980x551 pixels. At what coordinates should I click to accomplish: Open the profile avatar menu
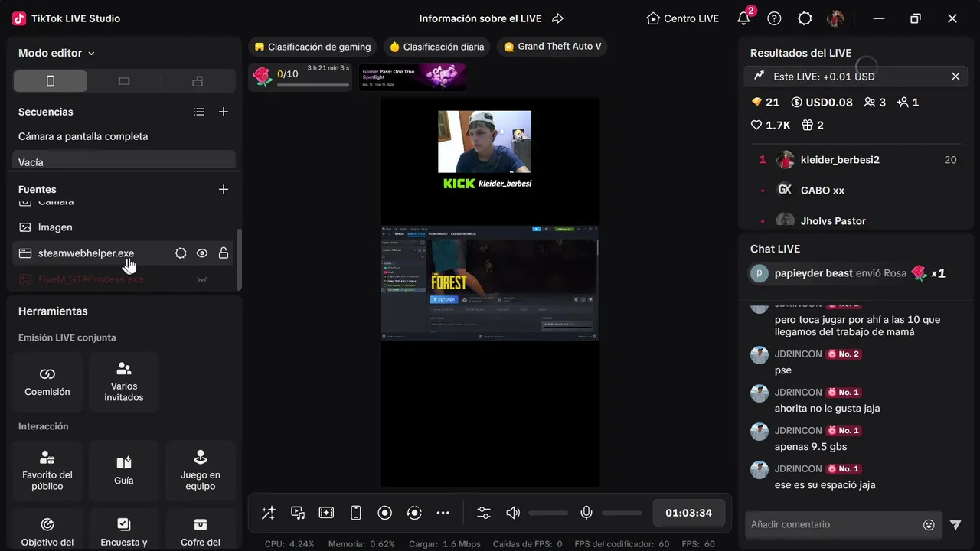pos(835,18)
